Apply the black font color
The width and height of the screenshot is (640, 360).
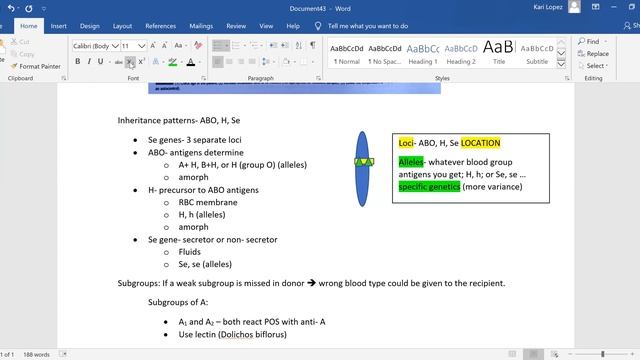pyautogui.click(x=191, y=62)
